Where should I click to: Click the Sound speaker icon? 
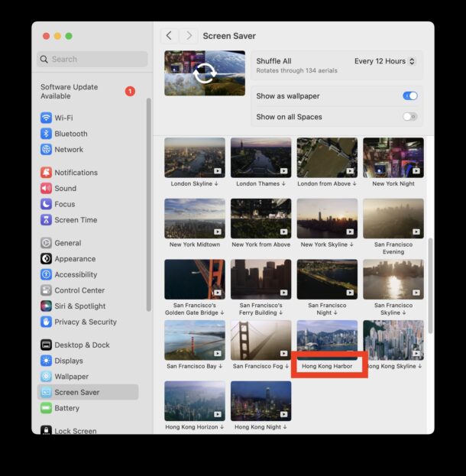tap(47, 189)
